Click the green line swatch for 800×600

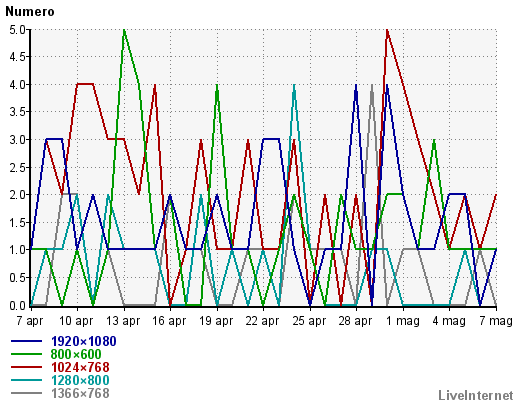click(x=26, y=354)
